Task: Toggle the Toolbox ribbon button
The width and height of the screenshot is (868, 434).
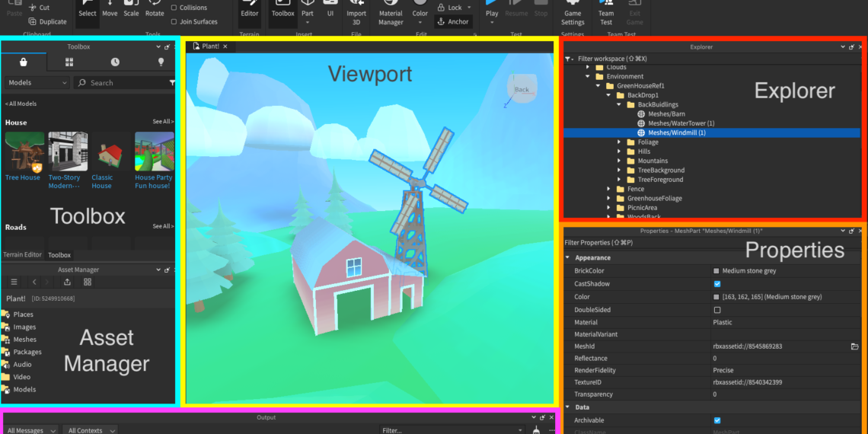Action: tap(283, 13)
